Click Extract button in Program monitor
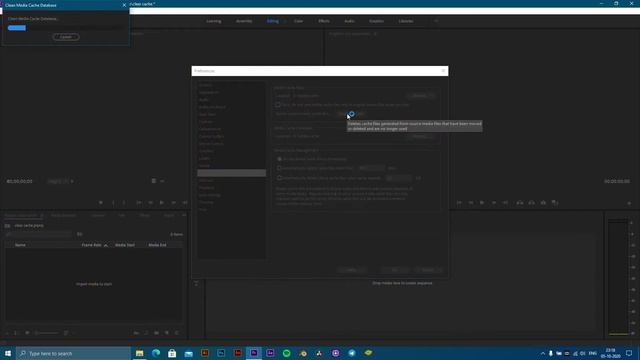 [x=531, y=202]
